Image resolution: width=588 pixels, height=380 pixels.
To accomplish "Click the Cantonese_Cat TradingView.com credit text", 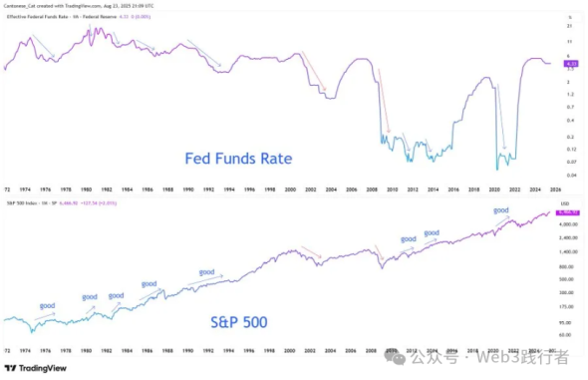I will pyautogui.click(x=79, y=6).
